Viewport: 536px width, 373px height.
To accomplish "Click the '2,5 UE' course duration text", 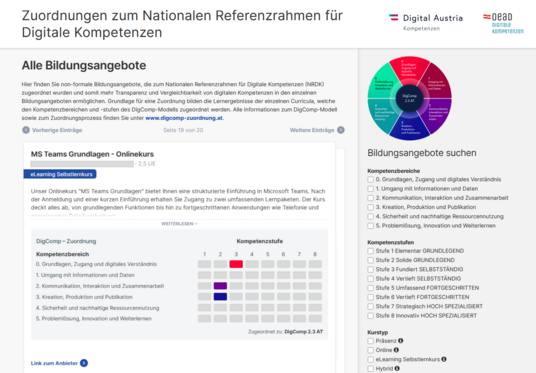I will pyautogui.click(x=147, y=164).
